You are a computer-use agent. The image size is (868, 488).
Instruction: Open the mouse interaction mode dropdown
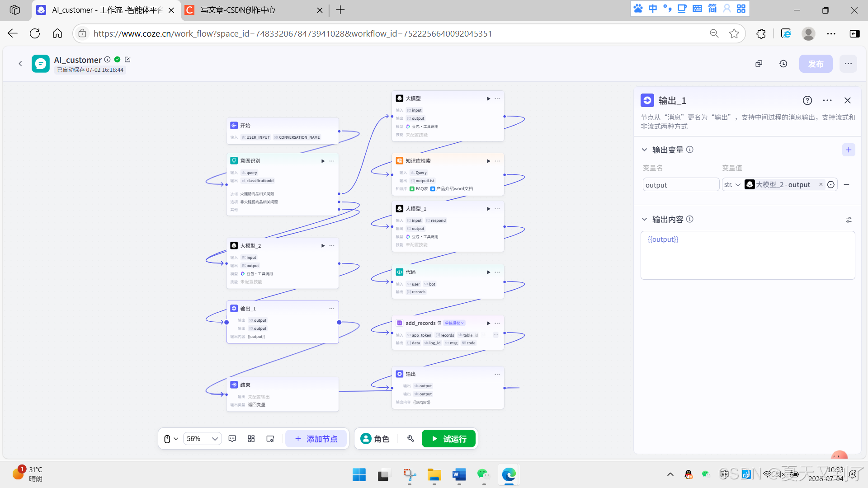click(171, 439)
